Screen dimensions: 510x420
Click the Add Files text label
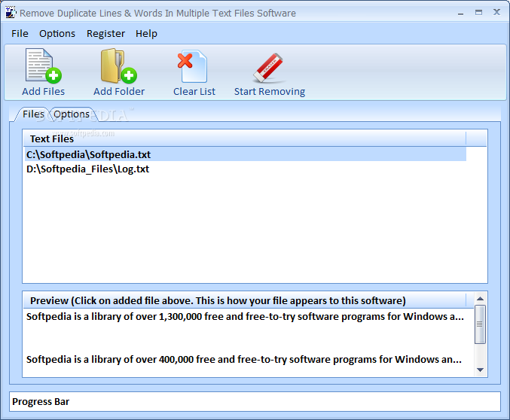pyautogui.click(x=43, y=91)
